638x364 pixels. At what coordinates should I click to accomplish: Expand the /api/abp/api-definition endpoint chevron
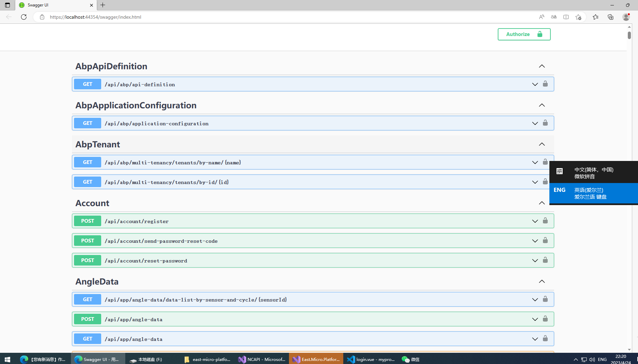[535, 85]
